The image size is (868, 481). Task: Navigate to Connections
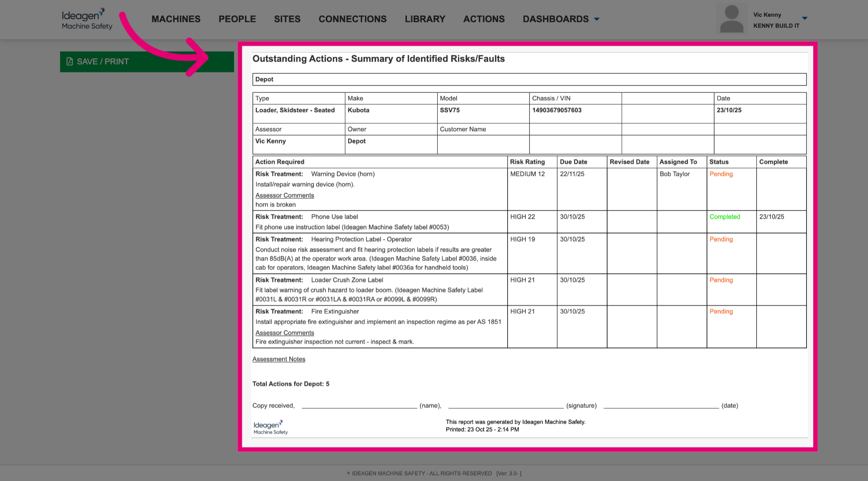tap(353, 19)
